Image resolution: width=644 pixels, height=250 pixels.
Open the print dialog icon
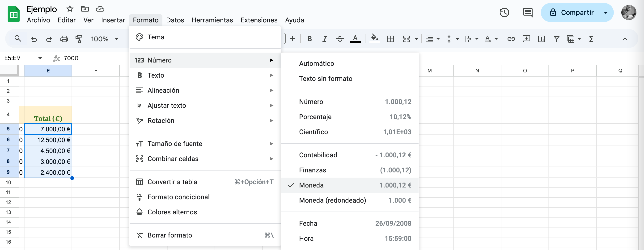[64, 39]
